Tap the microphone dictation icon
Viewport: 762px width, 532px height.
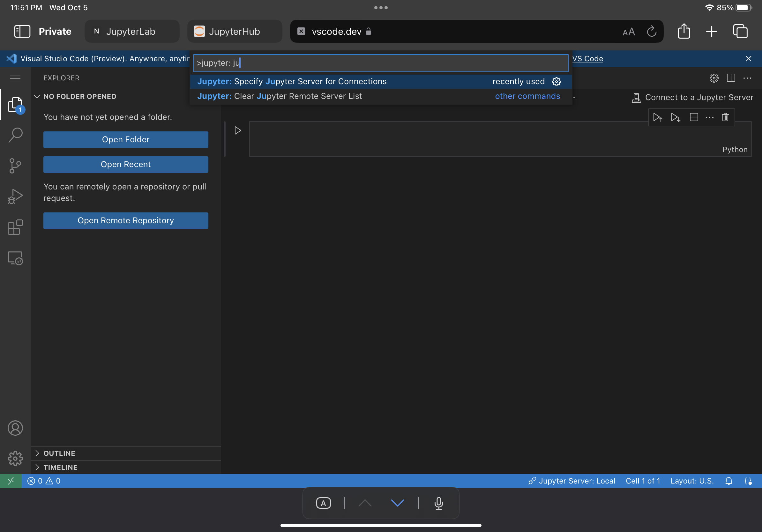pyautogui.click(x=439, y=503)
